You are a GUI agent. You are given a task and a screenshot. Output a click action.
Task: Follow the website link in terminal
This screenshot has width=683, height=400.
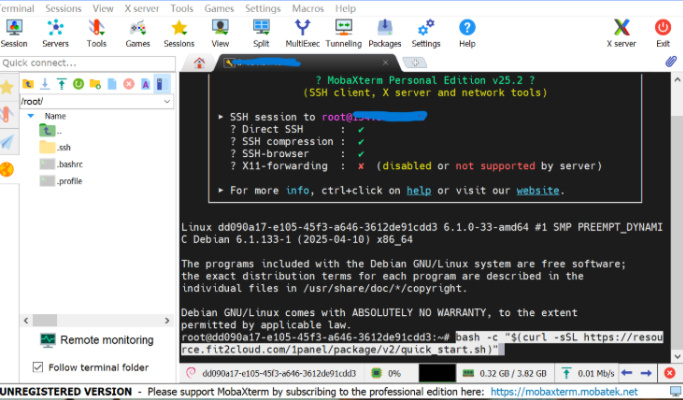click(x=538, y=190)
